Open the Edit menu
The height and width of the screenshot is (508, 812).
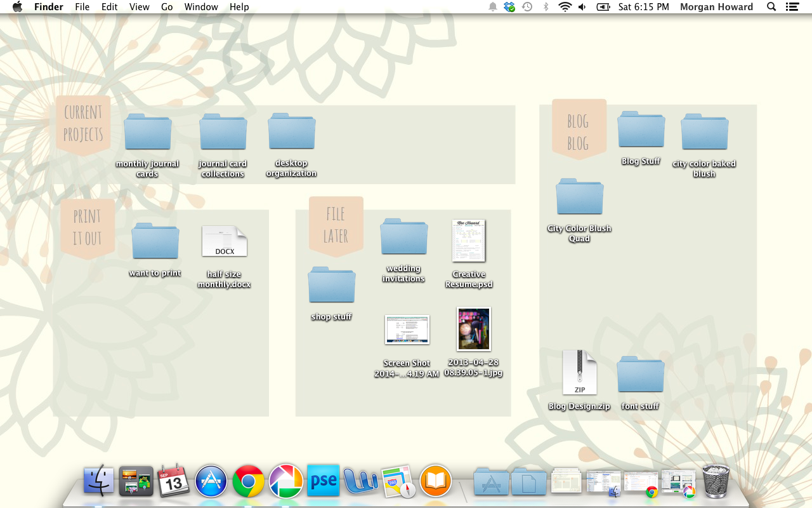click(110, 7)
